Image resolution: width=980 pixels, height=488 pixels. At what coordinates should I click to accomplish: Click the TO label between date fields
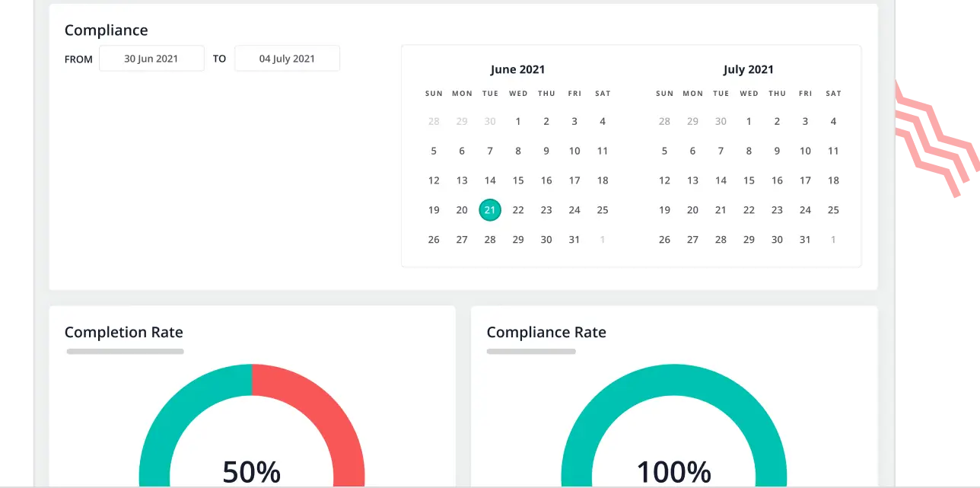pos(219,59)
